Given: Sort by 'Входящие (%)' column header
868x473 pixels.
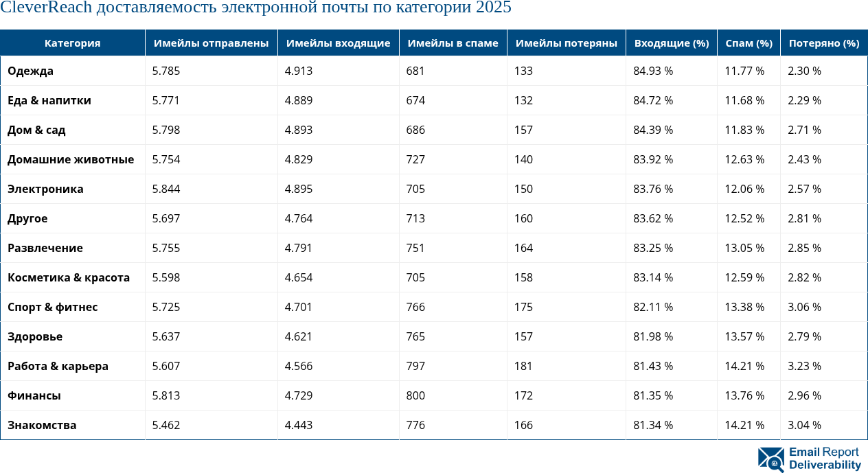Looking at the screenshot, I should (672, 43).
